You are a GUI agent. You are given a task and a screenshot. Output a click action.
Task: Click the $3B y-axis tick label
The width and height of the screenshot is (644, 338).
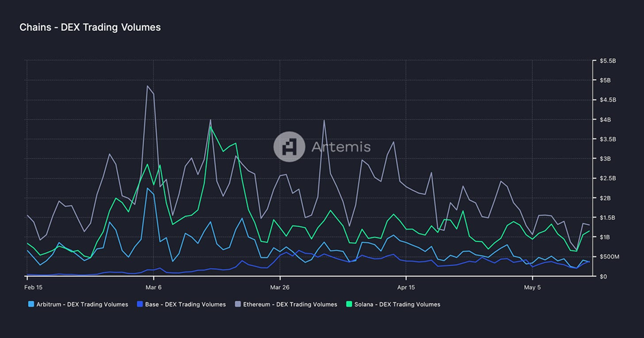tap(606, 159)
